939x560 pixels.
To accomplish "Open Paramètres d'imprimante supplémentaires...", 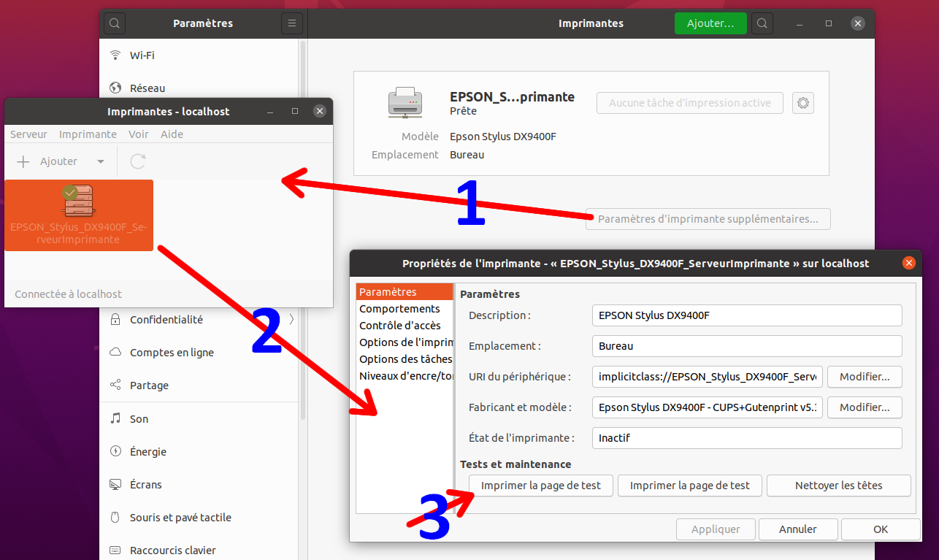I will (x=708, y=219).
